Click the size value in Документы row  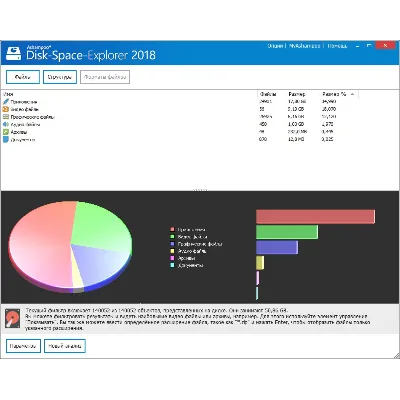coord(296,139)
